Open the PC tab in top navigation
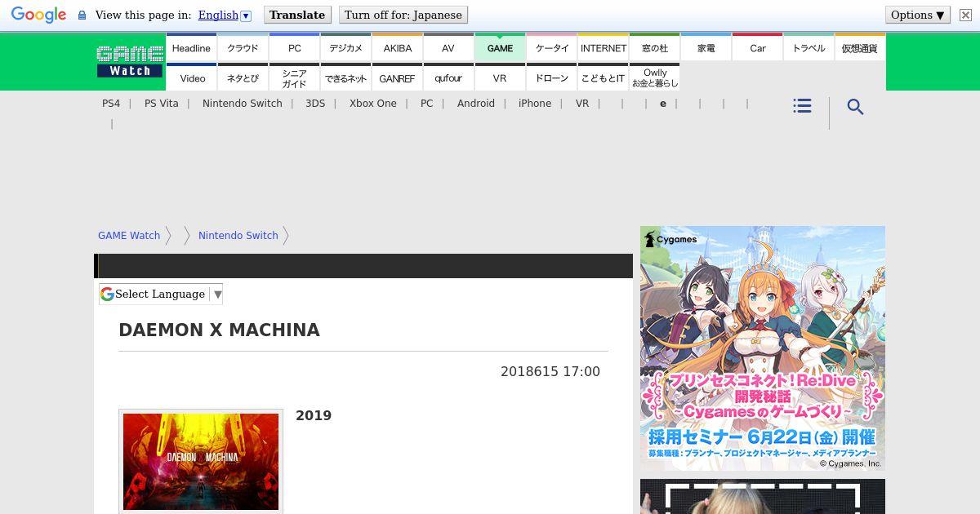The image size is (980, 514). click(294, 48)
